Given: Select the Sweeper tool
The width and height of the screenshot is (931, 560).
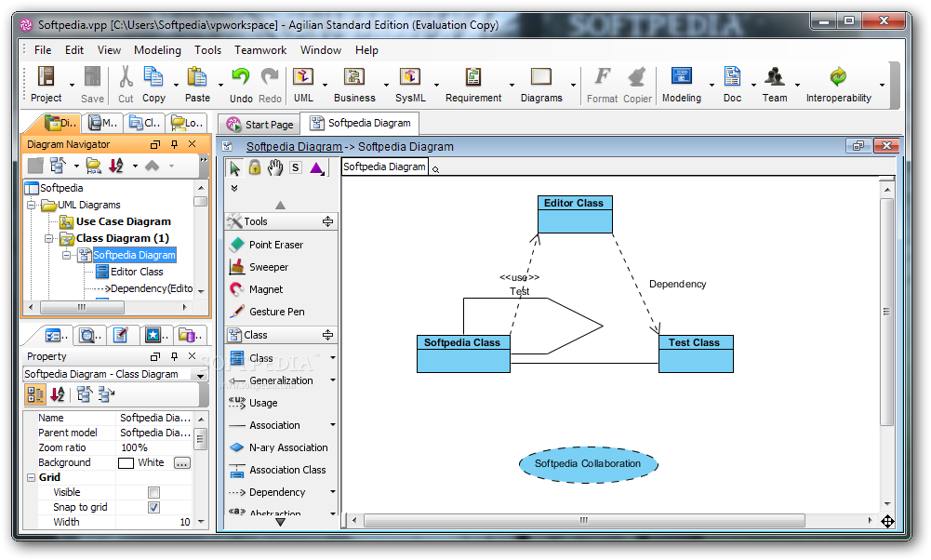Looking at the screenshot, I should (x=259, y=267).
